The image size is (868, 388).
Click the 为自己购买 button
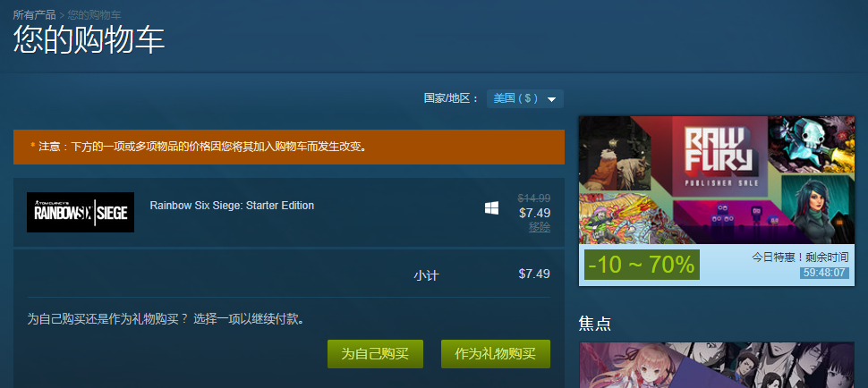coord(375,354)
